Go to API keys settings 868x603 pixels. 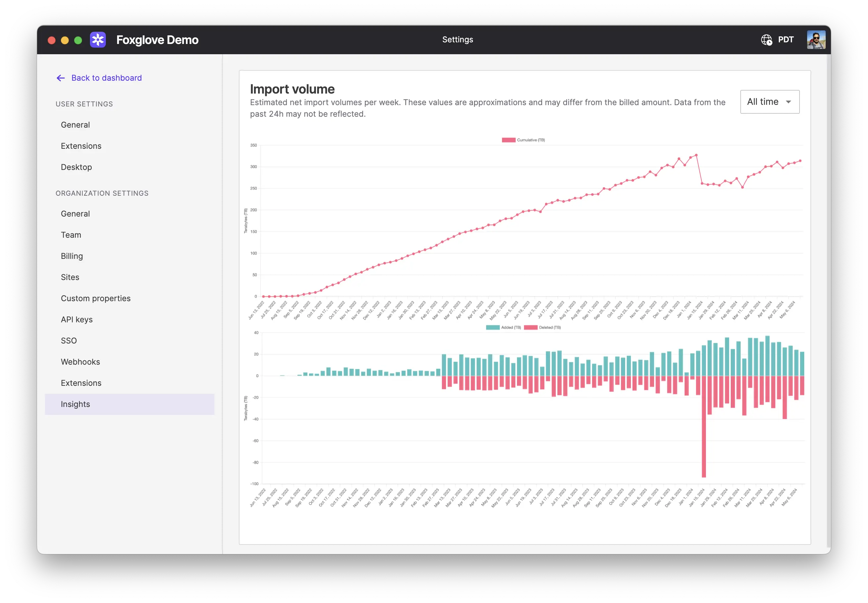(77, 320)
